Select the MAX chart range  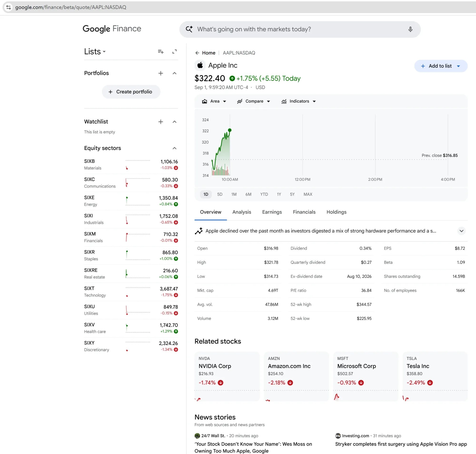[x=308, y=194]
